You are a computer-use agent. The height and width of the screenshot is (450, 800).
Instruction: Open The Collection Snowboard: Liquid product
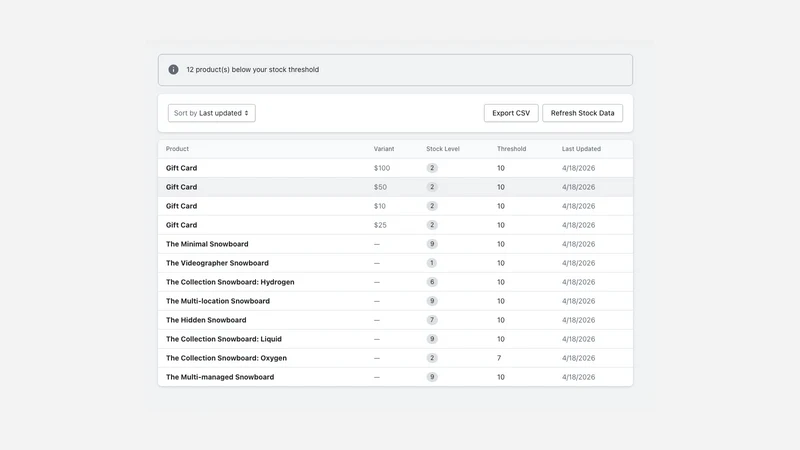(223, 339)
